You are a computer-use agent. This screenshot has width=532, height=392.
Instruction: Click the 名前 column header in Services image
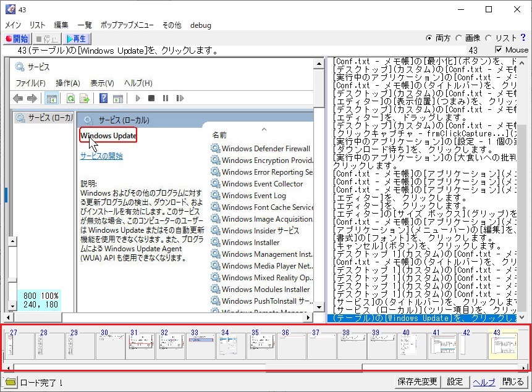(219, 135)
